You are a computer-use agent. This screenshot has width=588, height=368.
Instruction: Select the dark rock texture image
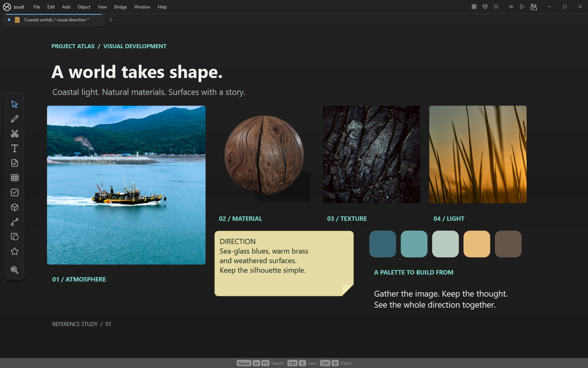[372, 155]
